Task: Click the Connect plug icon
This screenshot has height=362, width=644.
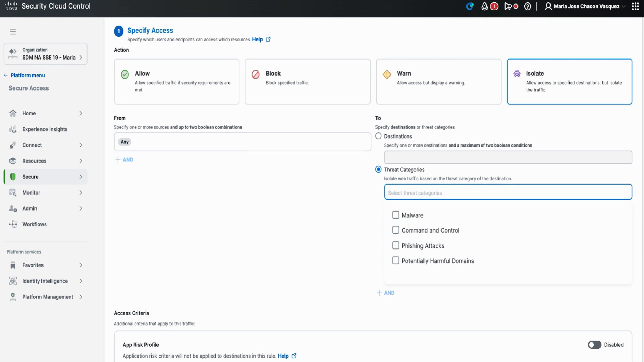Action: 13,145
